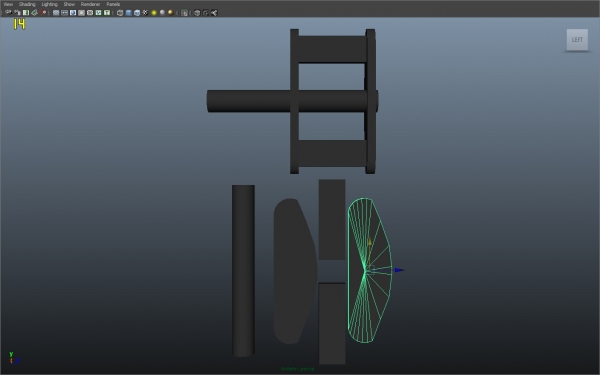This screenshot has height=375, width=600.
Task: Enable Wireframe on Shaded icon
Action: tap(137, 13)
